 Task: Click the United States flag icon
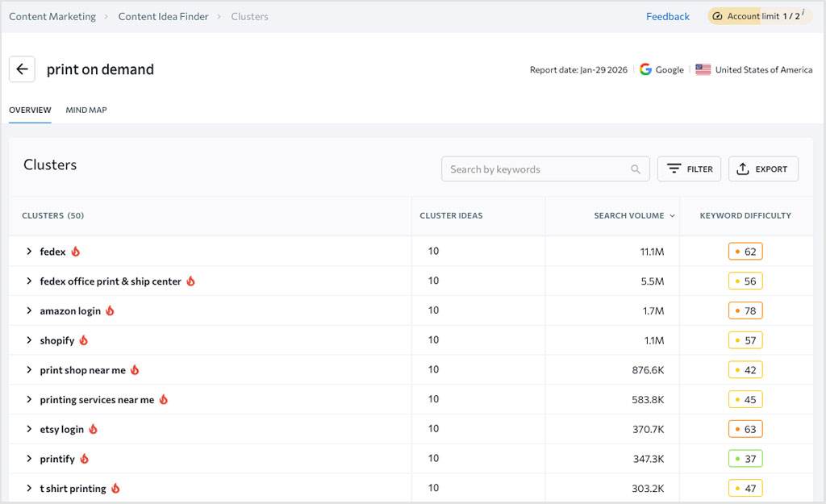point(703,69)
